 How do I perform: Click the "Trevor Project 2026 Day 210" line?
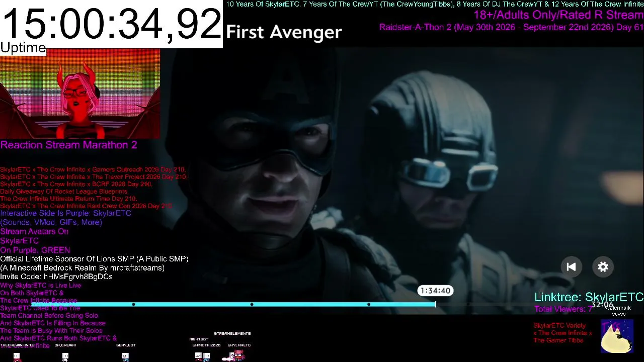[94, 177]
